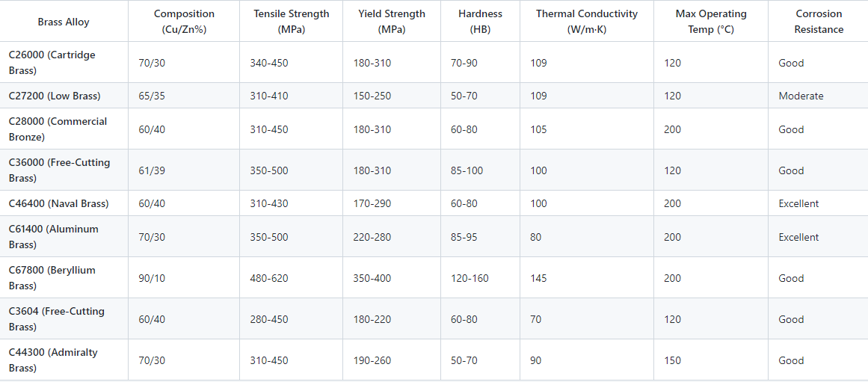Viewport: 868px width, 382px height.
Task: Select the Tensile Strength (MPa) header
Action: [291, 22]
